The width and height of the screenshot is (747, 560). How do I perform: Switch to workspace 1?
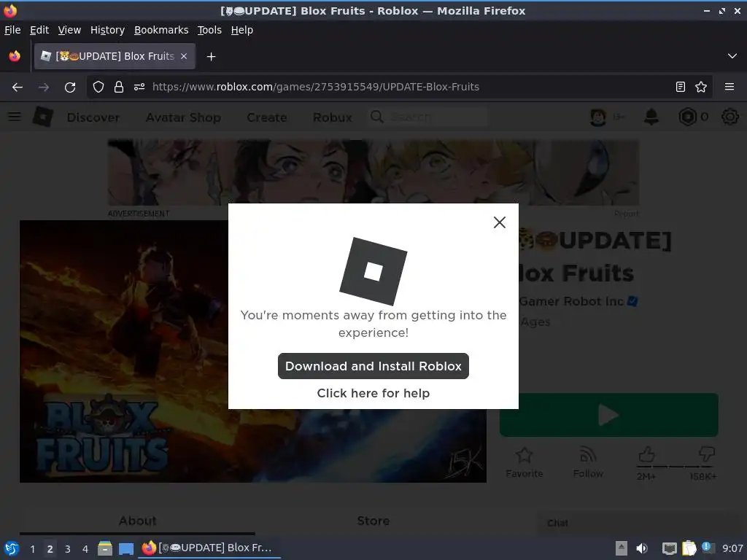[x=32, y=548]
